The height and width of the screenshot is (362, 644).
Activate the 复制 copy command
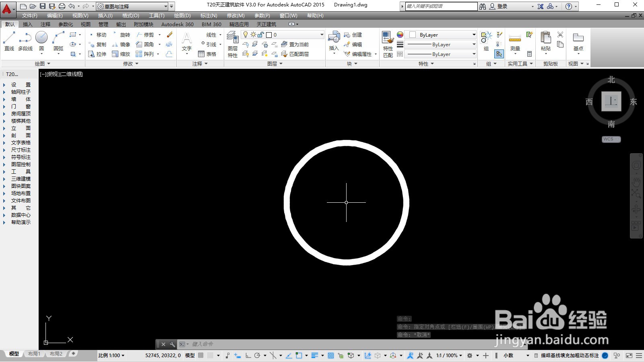click(x=97, y=45)
